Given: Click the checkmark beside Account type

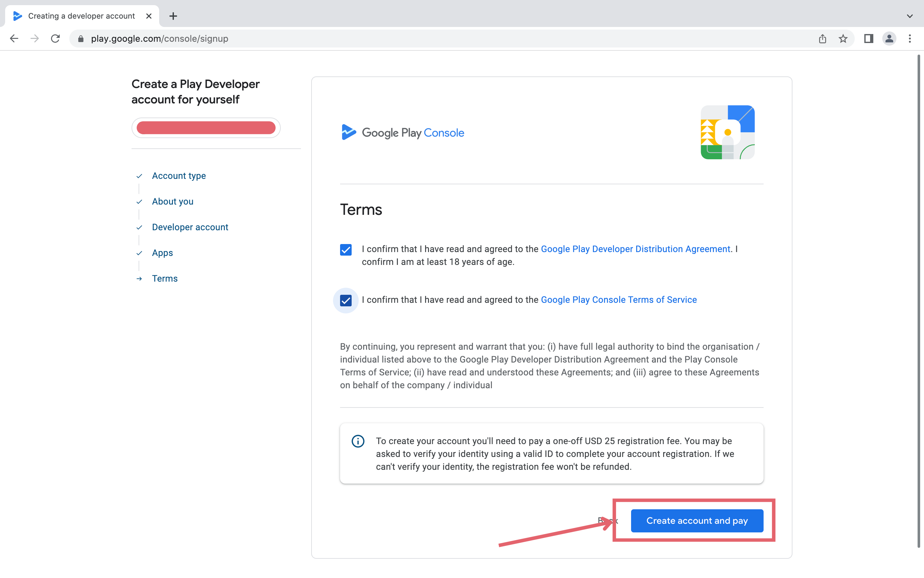Looking at the screenshot, I should [139, 176].
